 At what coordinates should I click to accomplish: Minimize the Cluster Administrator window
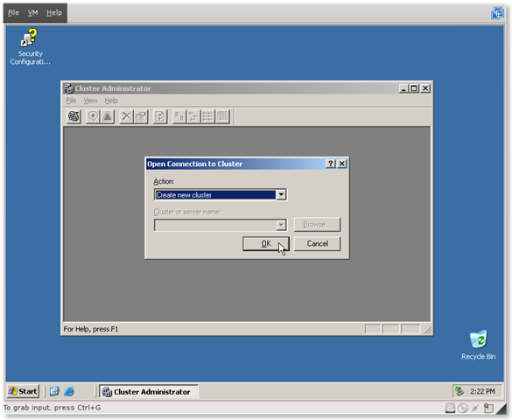(x=403, y=88)
